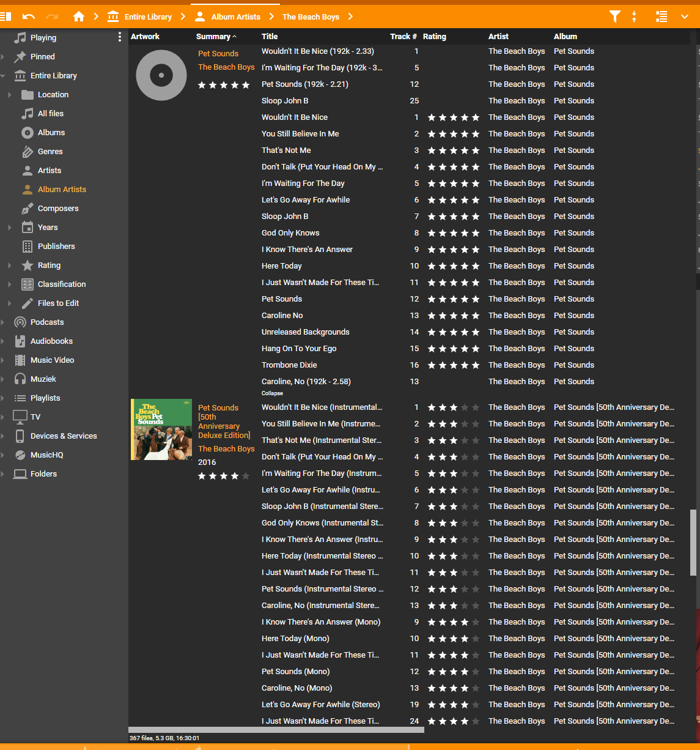Open the filter funnel icon
700x750 pixels.
pos(615,17)
